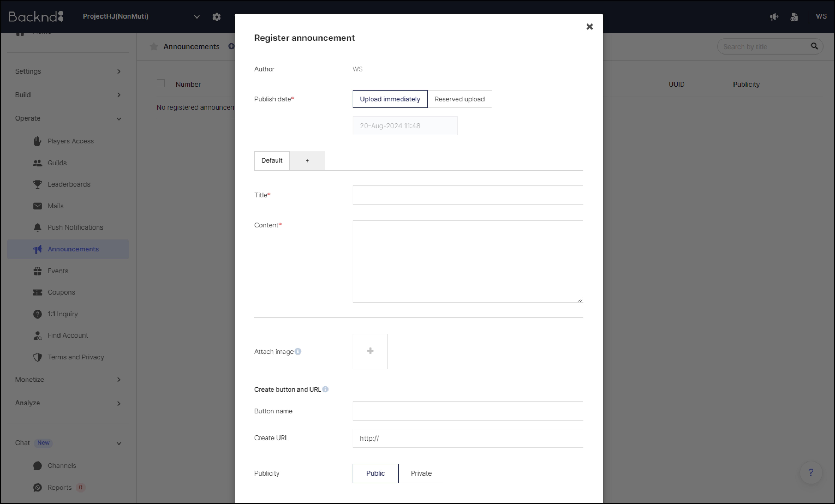Go to Terms and Privacy page
The image size is (835, 504).
[76, 357]
